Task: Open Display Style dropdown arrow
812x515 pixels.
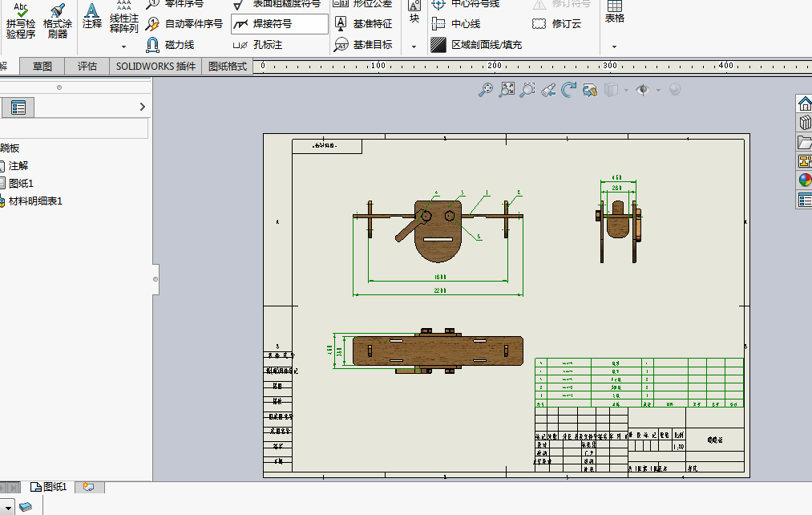Action: click(x=626, y=90)
